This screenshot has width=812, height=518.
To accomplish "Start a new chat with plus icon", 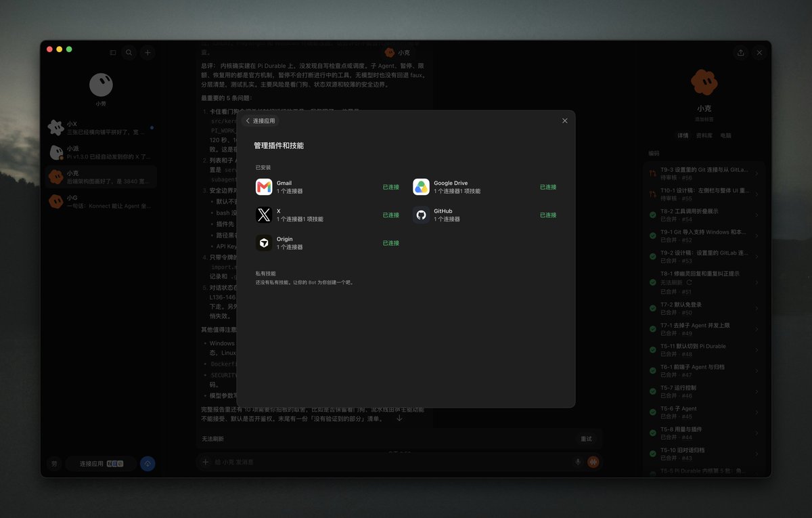I will 148,52.
